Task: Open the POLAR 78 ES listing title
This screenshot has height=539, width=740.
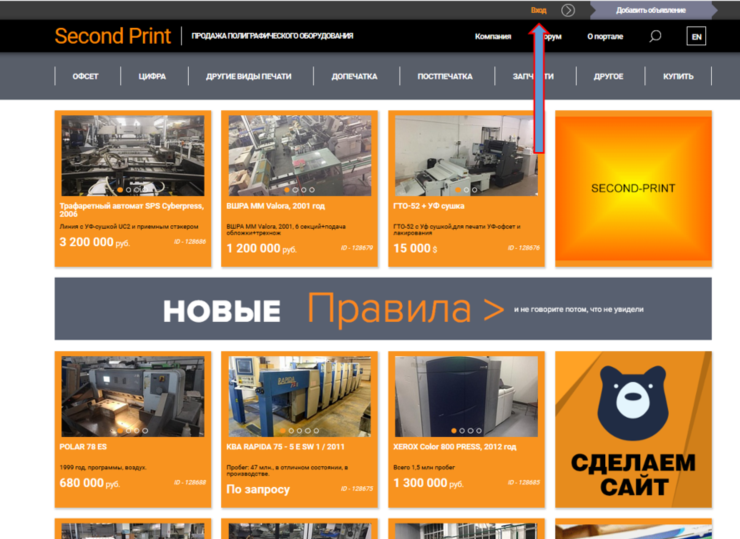Action: coord(84,447)
